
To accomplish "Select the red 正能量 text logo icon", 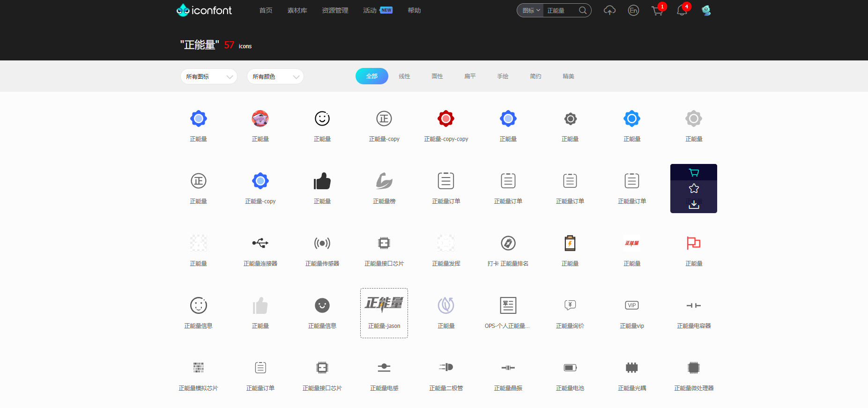I will coord(632,243).
